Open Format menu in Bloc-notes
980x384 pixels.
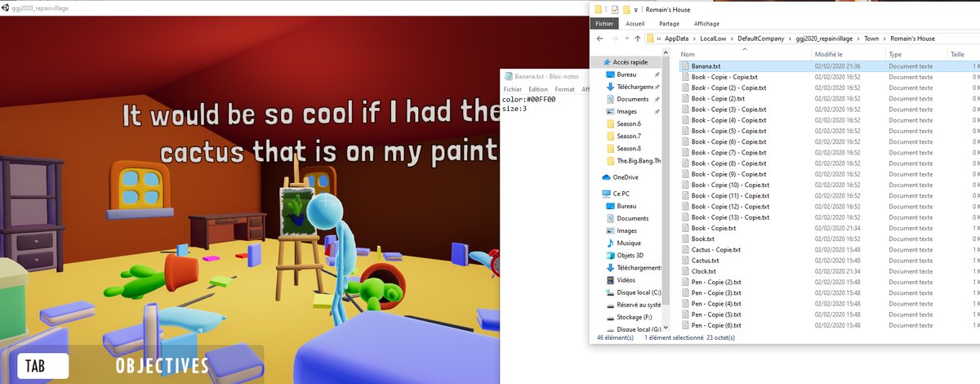564,89
